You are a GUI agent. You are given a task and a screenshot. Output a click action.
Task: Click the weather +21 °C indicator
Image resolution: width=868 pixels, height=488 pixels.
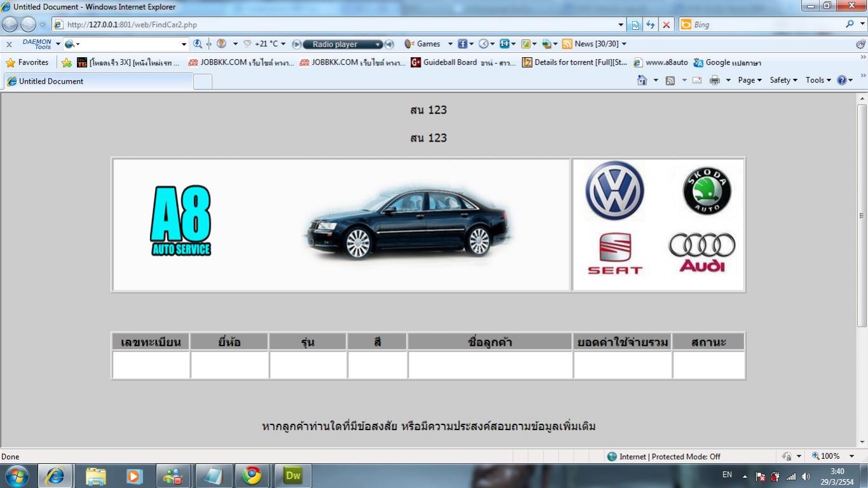click(x=266, y=44)
